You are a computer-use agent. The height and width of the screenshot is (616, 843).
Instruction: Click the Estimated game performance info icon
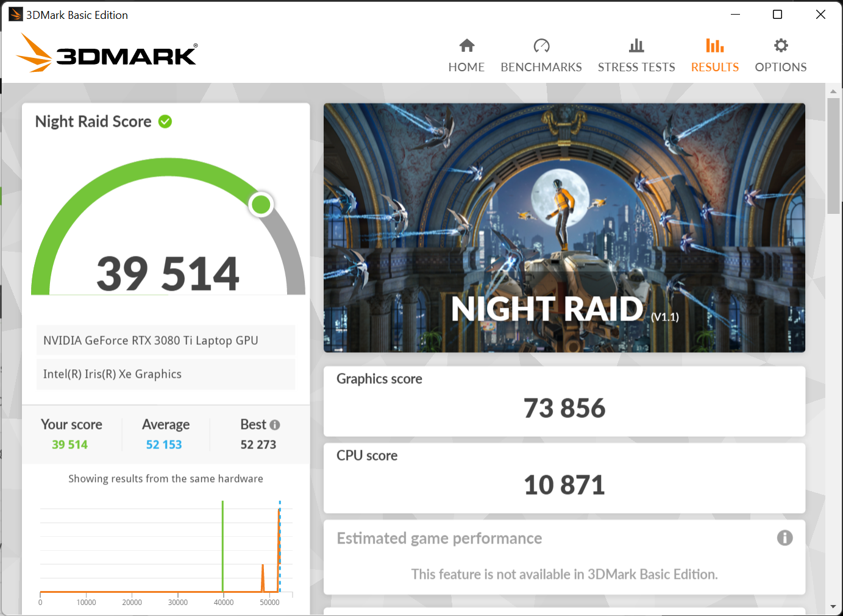pyautogui.click(x=784, y=538)
